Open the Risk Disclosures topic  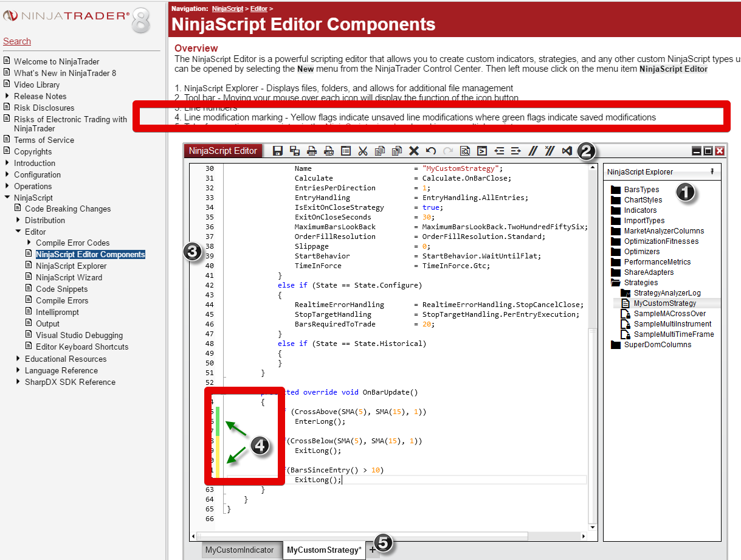pyautogui.click(x=44, y=108)
